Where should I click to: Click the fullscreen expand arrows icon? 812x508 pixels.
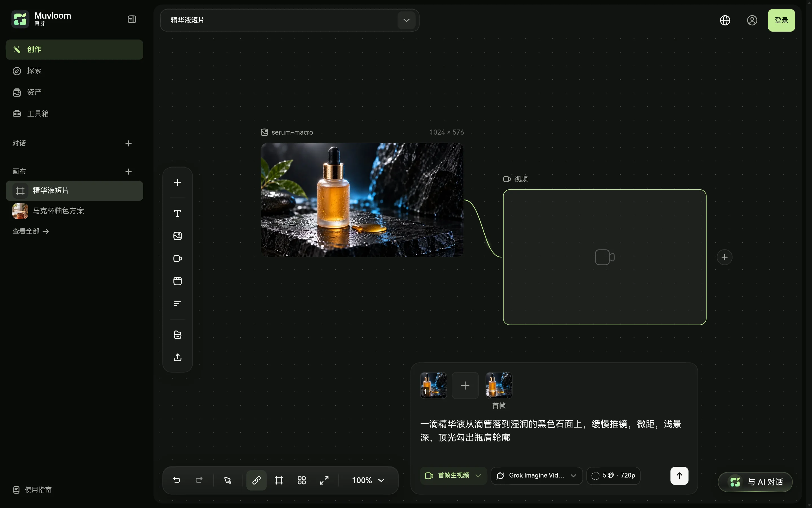[x=324, y=480]
